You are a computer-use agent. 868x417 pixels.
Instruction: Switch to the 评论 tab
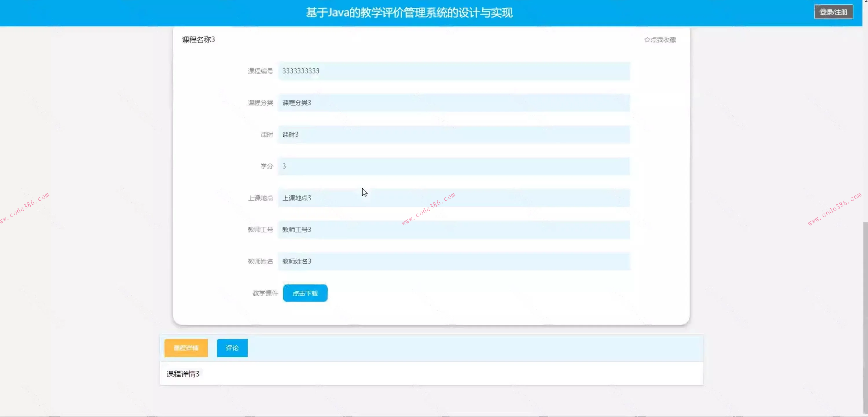point(232,348)
